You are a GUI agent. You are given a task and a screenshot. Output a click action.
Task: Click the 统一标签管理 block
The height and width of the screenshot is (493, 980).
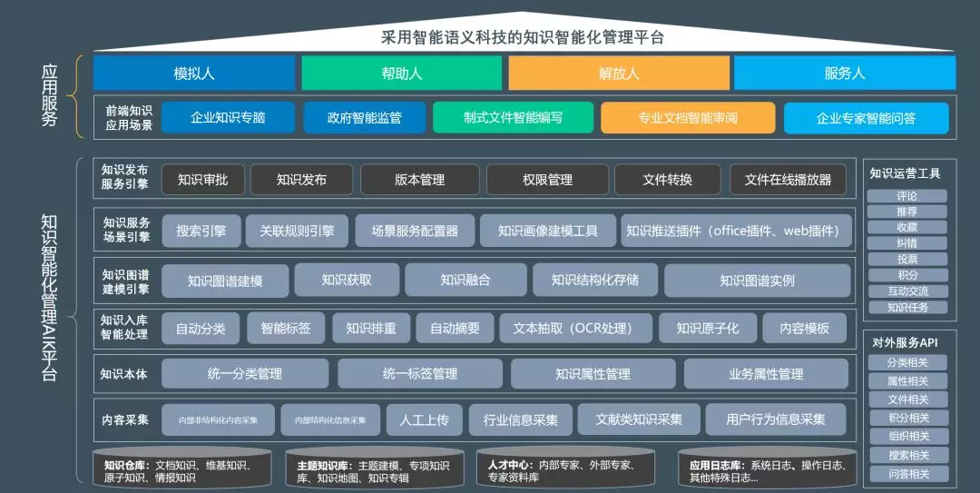tap(420, 373)
